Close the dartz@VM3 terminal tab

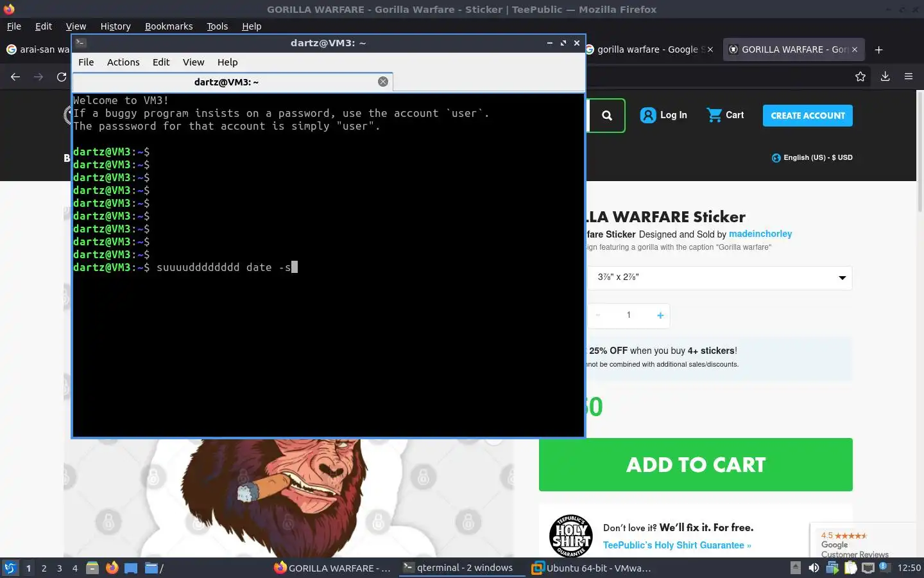coord(383,82)
